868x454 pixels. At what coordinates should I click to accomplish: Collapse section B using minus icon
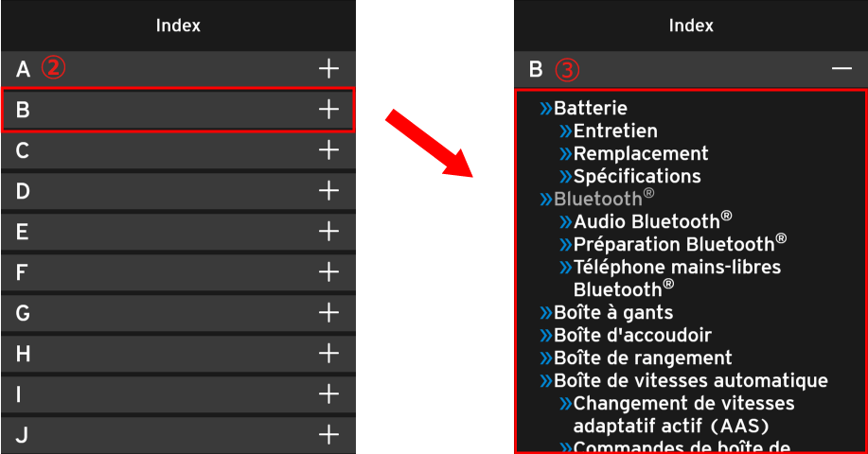841,69
